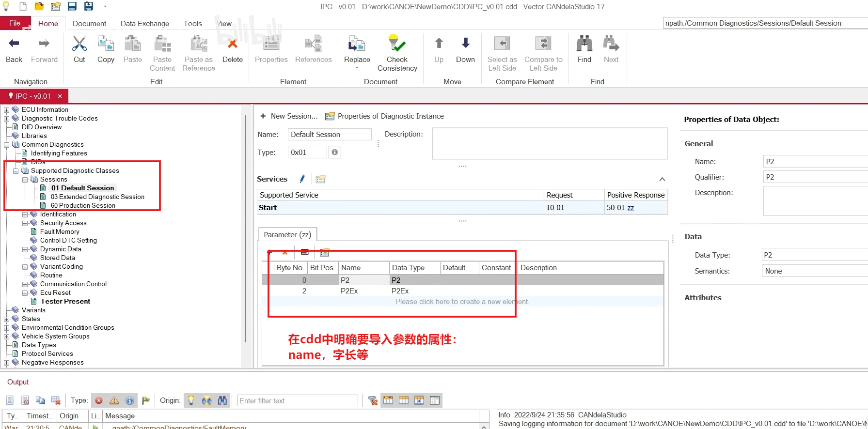Click the info icon beside Type 0x01

pyautogui.click(x=335, y=152)
